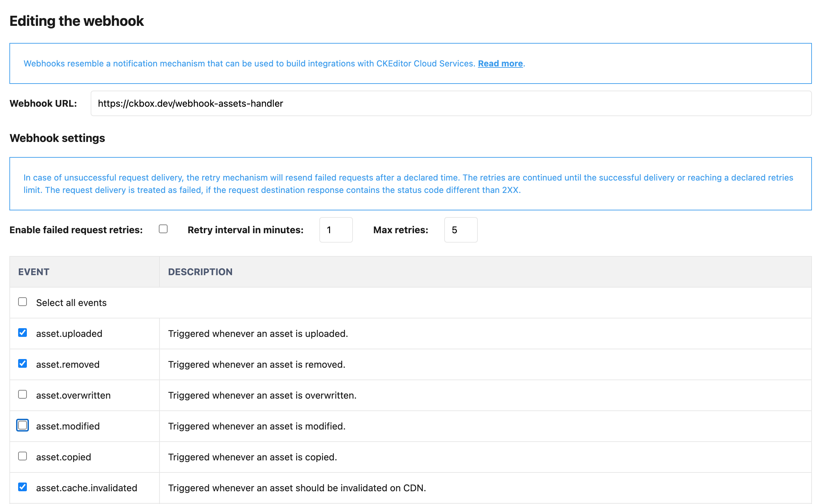The width and height of the screenshot is (824, 504).
Task: Click the 'Editing the webhook' heading
Action: click(x=77, y=21)
